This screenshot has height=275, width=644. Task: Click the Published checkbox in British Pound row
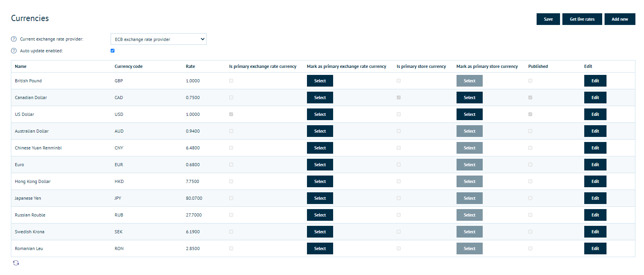[x=530, y=81]
